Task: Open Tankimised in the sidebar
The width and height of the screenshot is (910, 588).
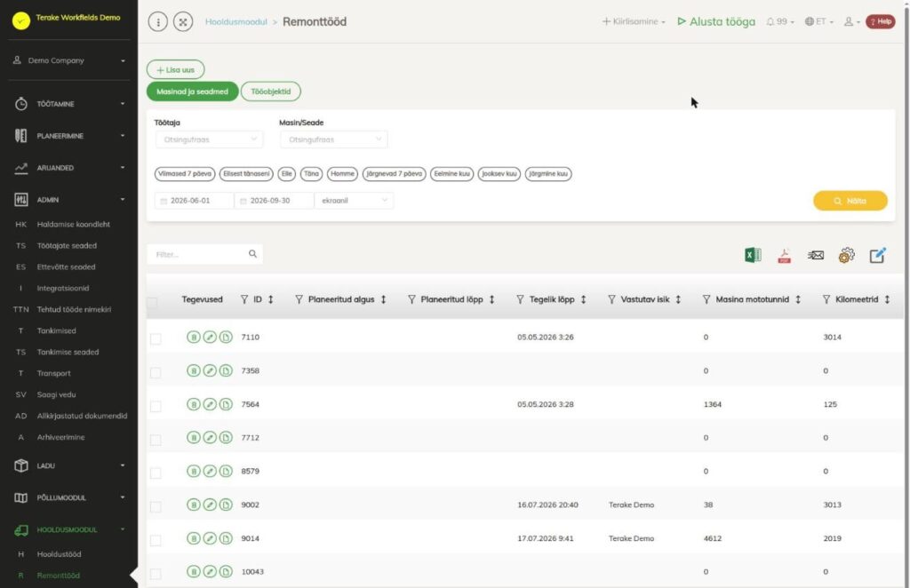Action: (x=56, y=330)
